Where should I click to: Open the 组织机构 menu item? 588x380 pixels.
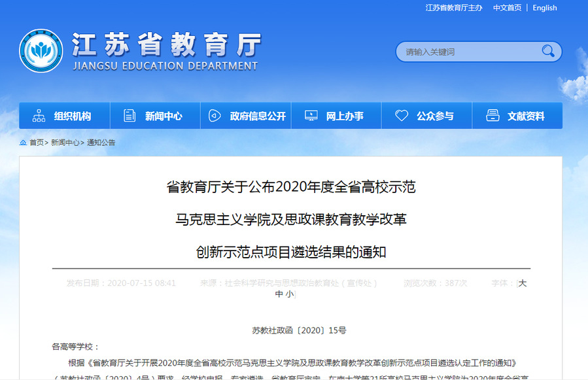(72, 116)
